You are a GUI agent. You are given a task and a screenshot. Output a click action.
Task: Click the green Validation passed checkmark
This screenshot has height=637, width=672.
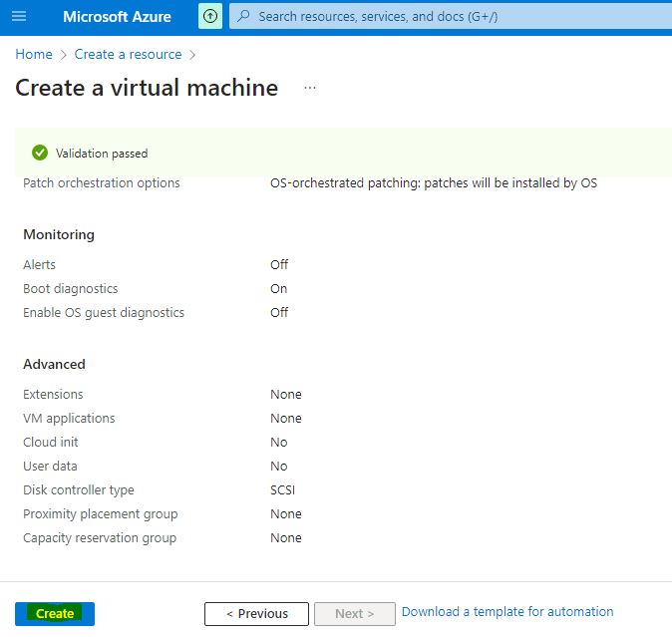40,153
